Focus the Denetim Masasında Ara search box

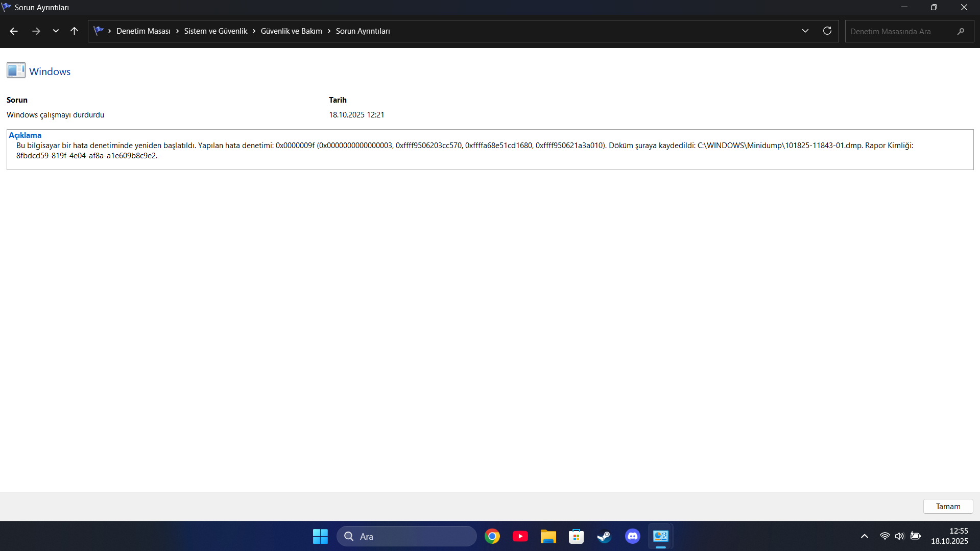[x=909, y=31]
